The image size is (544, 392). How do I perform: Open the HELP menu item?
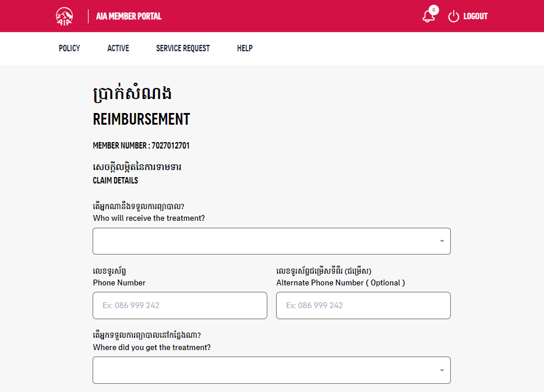[245, 48]
